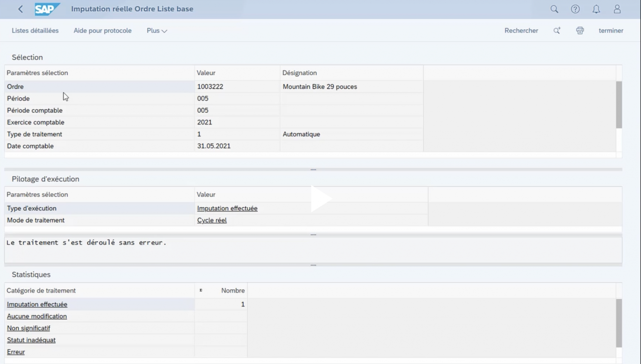641x364 pixels.
Task: Click the print icon
Action: click(x=580, y=31)
